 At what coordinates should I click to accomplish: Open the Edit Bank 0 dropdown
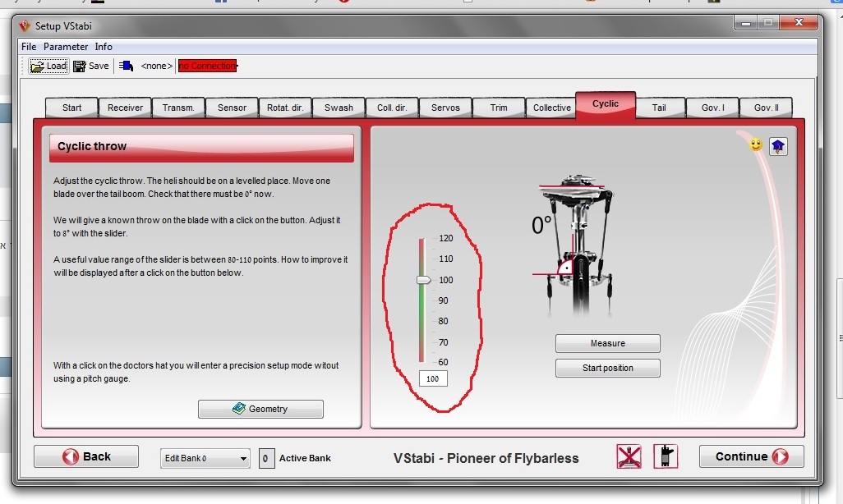coord(205,458)
